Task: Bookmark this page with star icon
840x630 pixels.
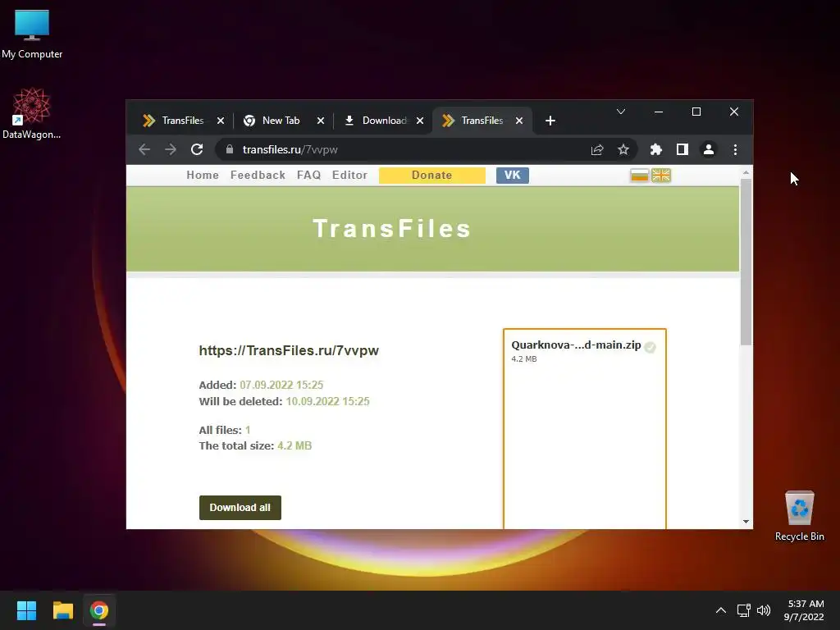Action: tap(623, 149)
